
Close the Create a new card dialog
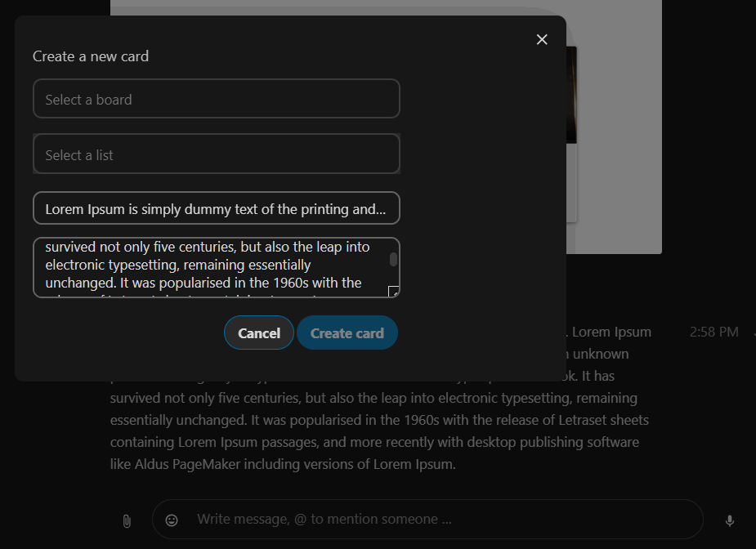pos(542,39)
